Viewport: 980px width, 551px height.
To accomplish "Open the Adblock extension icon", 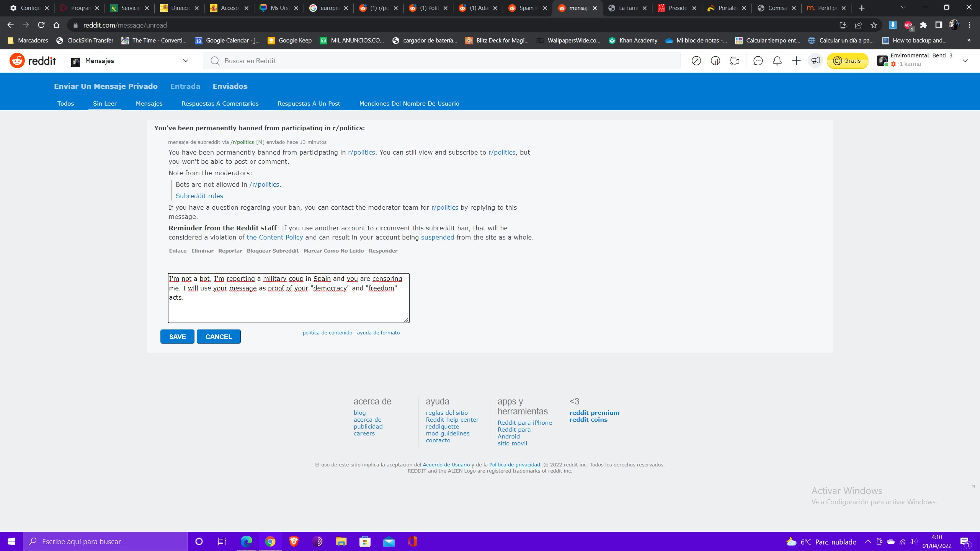I will coord(908,25).
